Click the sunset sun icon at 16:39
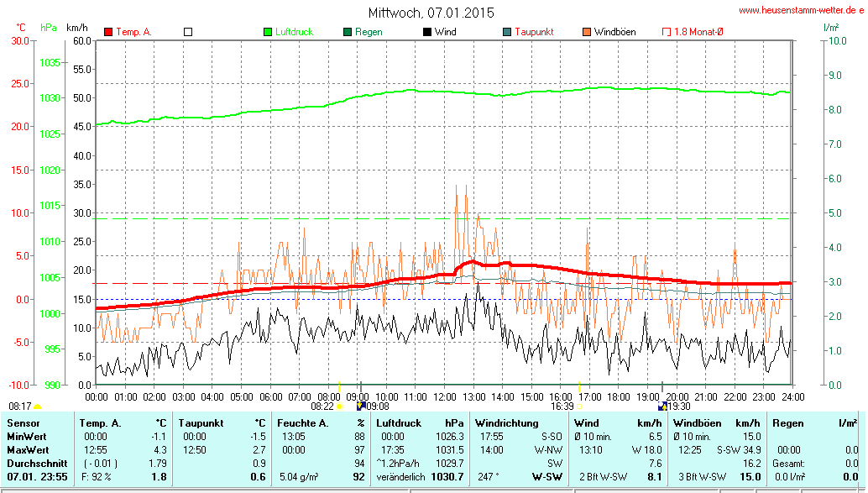The height and width of the screenshot is (493, 868). [580, 406]
